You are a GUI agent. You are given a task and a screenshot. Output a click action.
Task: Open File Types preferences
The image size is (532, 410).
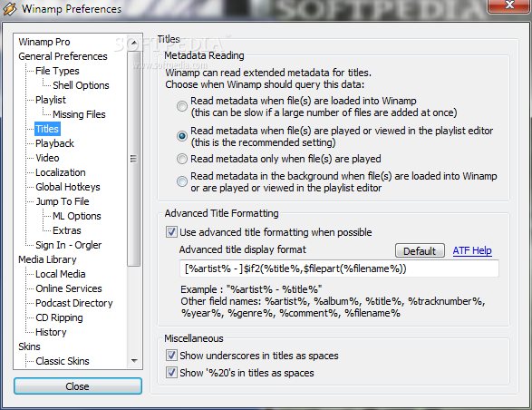57,71
